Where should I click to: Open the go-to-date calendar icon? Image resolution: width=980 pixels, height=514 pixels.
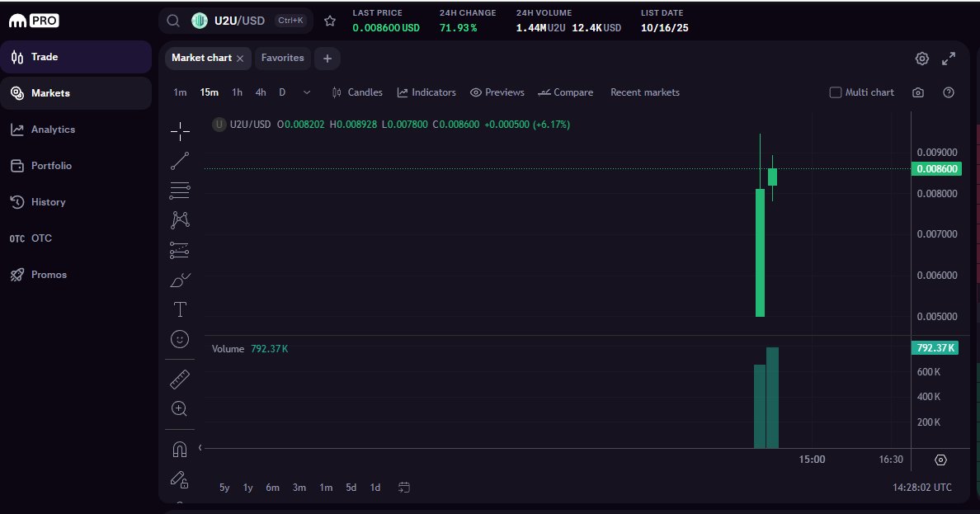pos(404,487)
